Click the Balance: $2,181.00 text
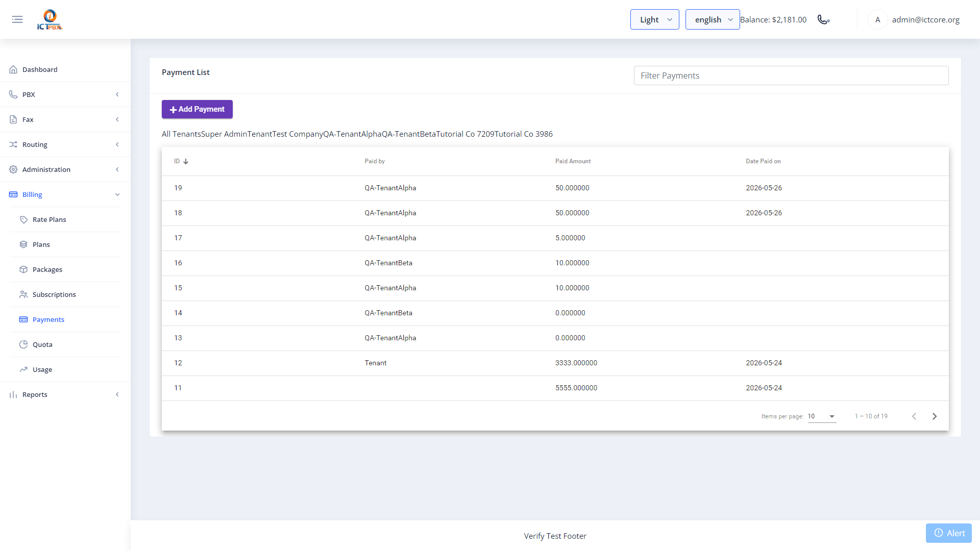The height and width of the screenshot is (551, 980). [773, 19]
